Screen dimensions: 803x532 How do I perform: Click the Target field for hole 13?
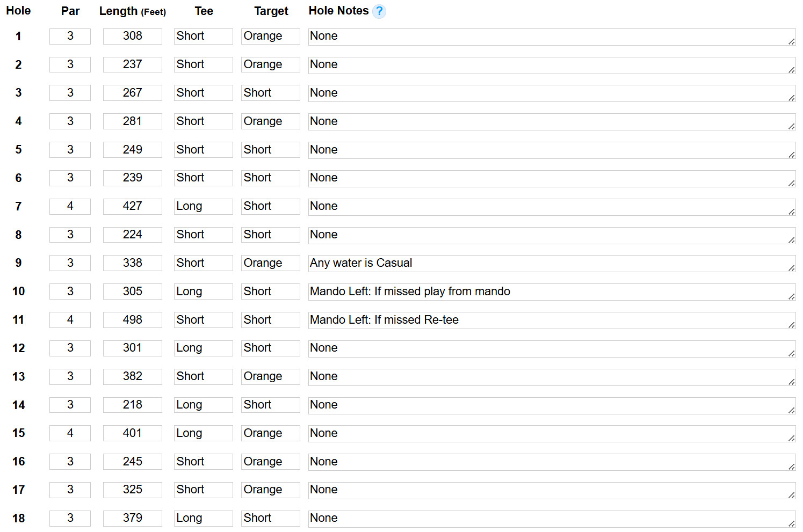(271, 377)
